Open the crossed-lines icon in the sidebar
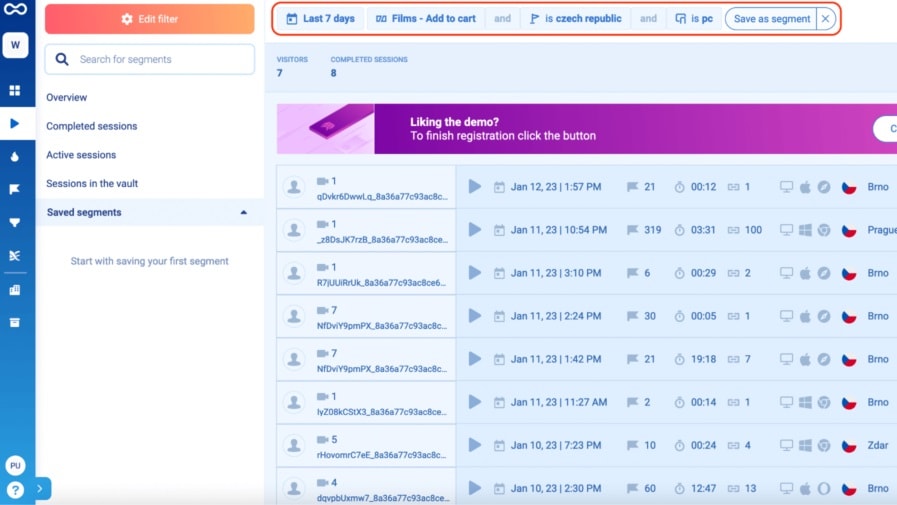The width and height of the screenshot is (897, 505). 15,256
